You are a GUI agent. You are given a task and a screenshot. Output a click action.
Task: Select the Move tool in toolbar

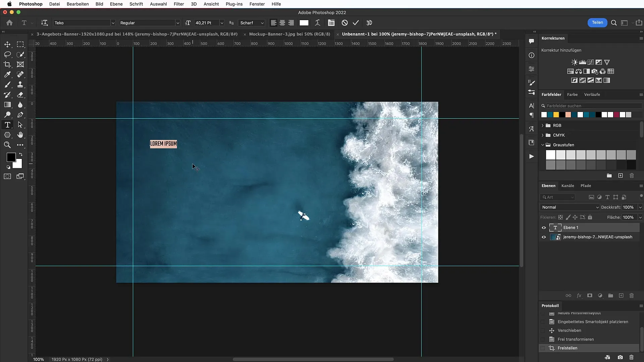click(7, 44)
